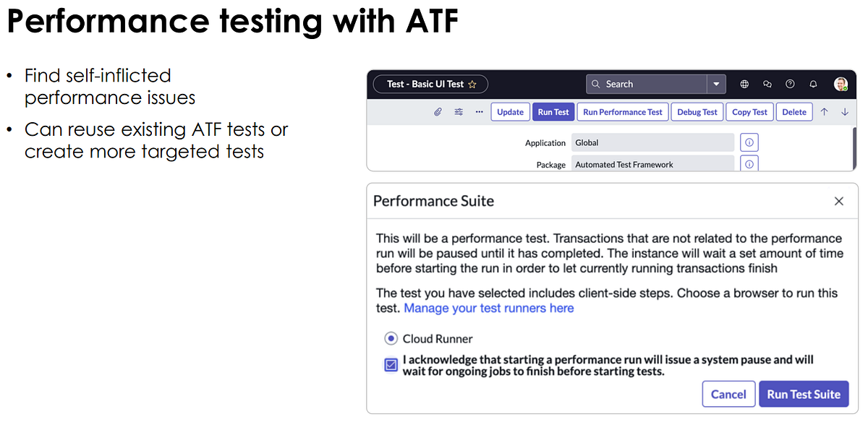Click the Run Test Suite button

(x=804, y=394)
